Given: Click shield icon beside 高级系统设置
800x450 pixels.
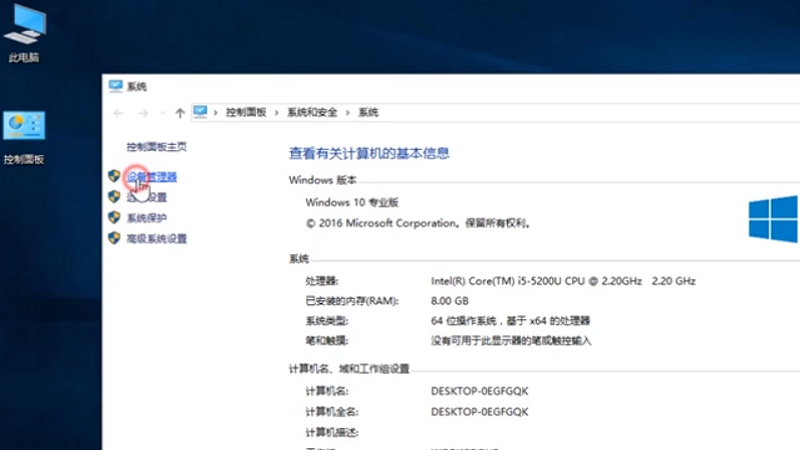Looking at the screenshot, I should point(114,238).
